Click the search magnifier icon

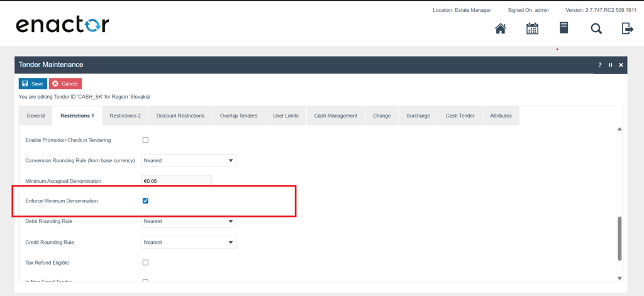point(596,28)
